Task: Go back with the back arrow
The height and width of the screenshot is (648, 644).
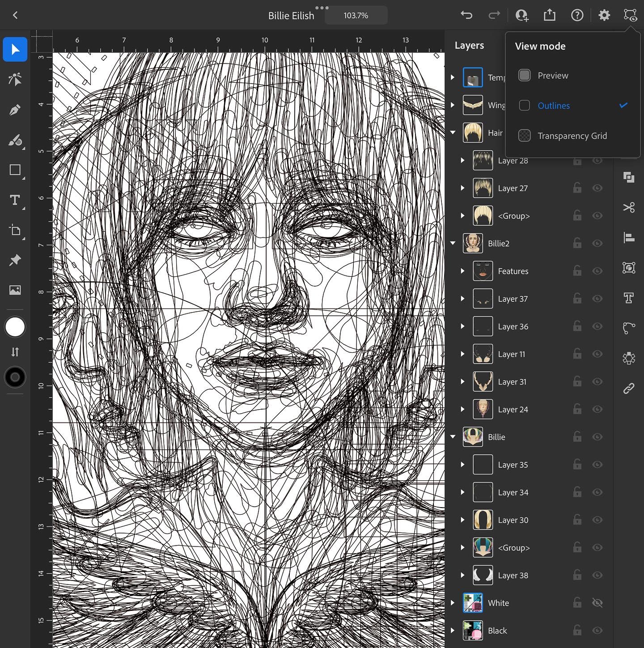Action: tap(15, 15)
